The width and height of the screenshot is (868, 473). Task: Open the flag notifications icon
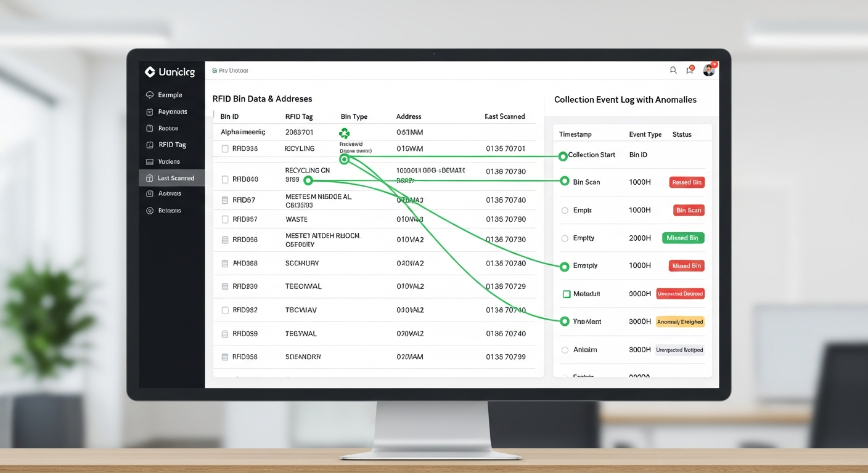690,70
